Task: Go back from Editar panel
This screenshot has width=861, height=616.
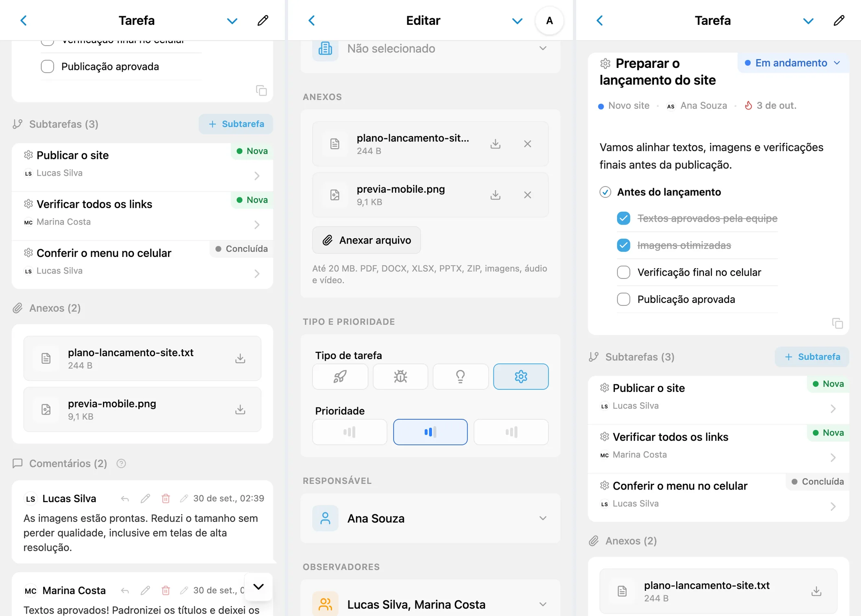Action: [x=312, y=20]
